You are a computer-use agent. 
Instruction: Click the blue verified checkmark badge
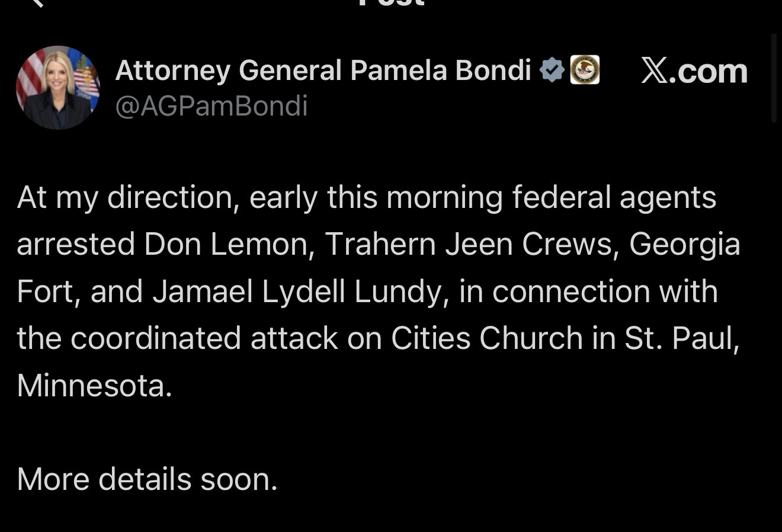point(552,70)
